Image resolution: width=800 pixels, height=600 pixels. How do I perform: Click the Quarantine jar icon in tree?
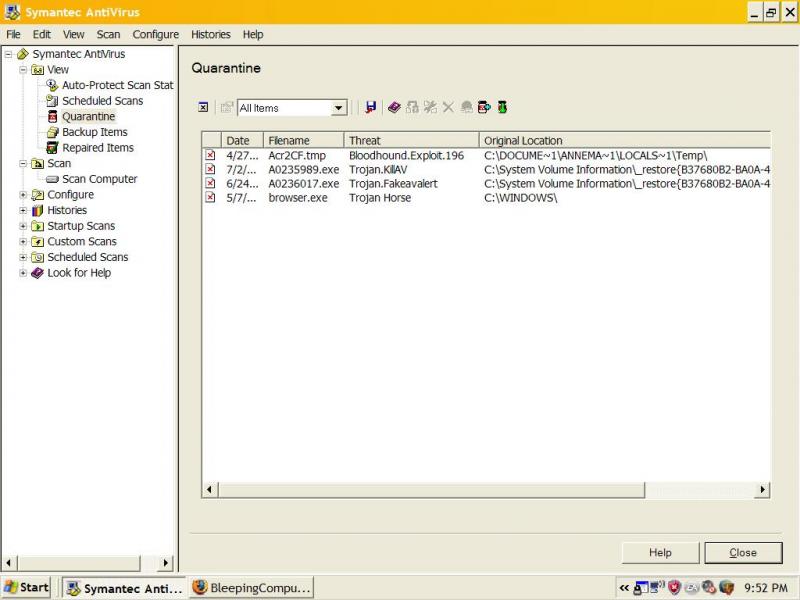click(x=52, y=116)
